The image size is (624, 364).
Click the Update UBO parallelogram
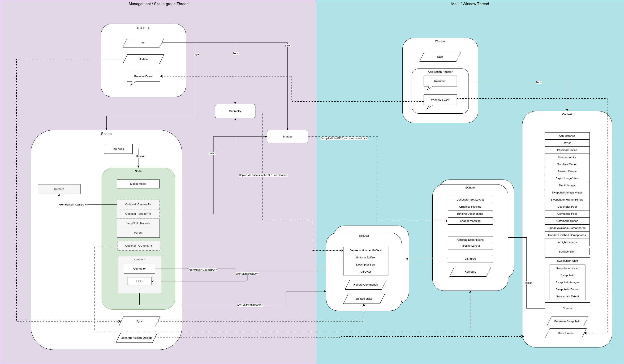coord(364,299)
